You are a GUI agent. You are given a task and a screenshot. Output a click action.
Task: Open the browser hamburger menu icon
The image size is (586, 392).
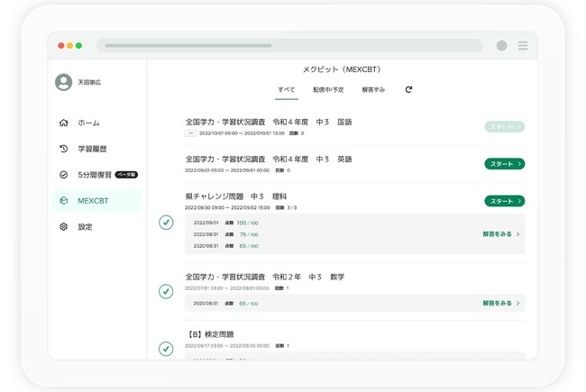coord(523,46)
